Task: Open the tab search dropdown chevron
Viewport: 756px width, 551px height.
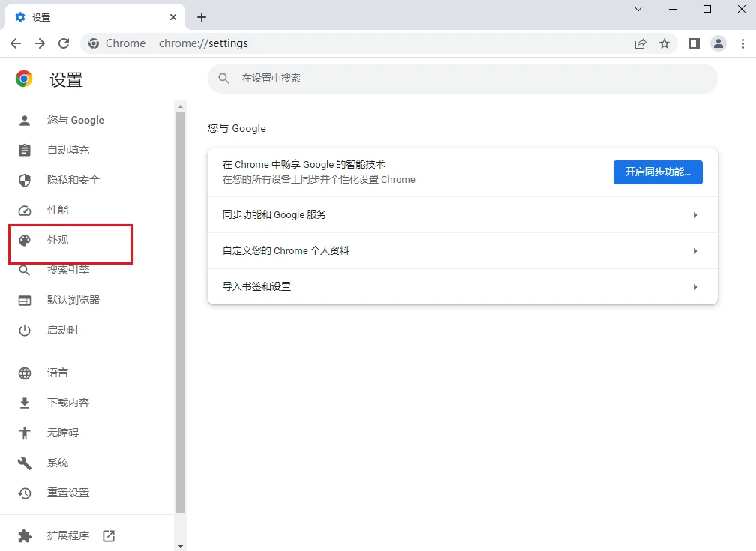Action: point(638,10)
